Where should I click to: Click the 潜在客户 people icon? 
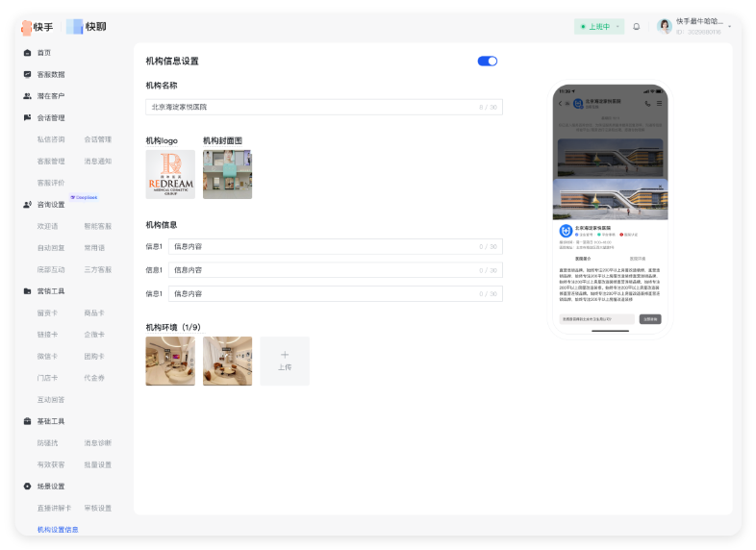coord(28,96)
